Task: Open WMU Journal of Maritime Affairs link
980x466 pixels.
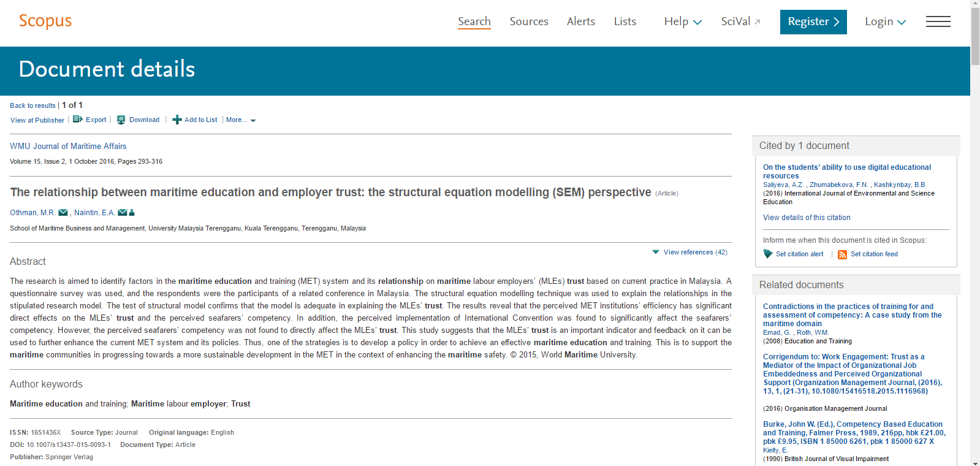Action: pyautogui.click(x=68, y=146)
